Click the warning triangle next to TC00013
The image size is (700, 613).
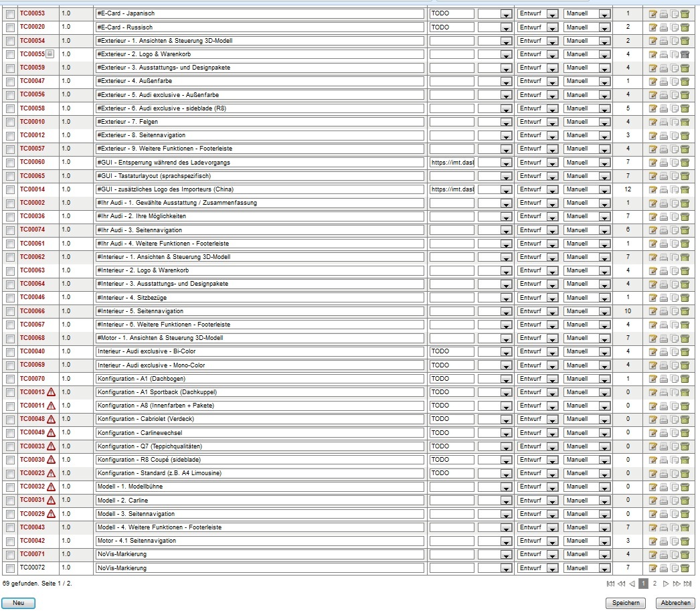pos(51,392)
